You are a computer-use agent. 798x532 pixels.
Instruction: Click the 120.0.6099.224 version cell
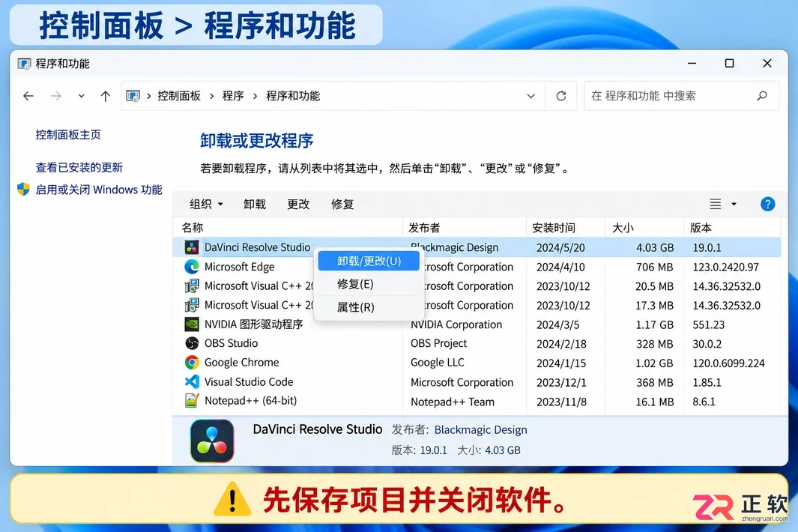[x=729, y=363]
